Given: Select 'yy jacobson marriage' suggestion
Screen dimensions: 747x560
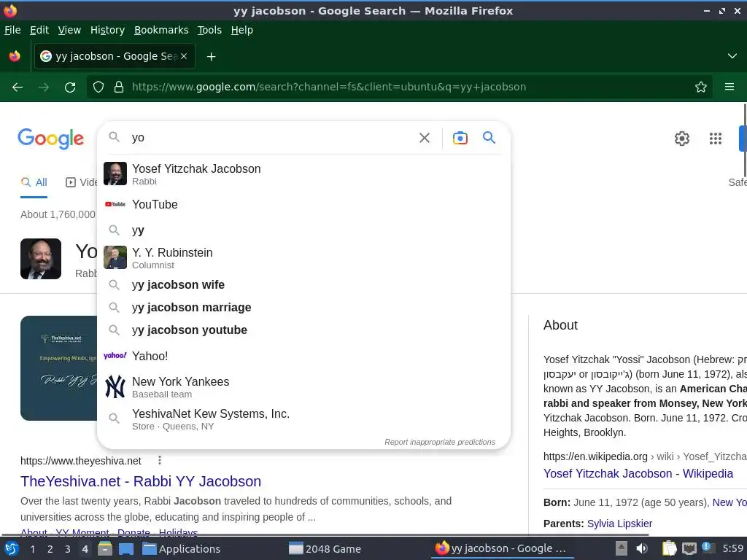Looking at the screenshot, I should (x=303, y=308).
